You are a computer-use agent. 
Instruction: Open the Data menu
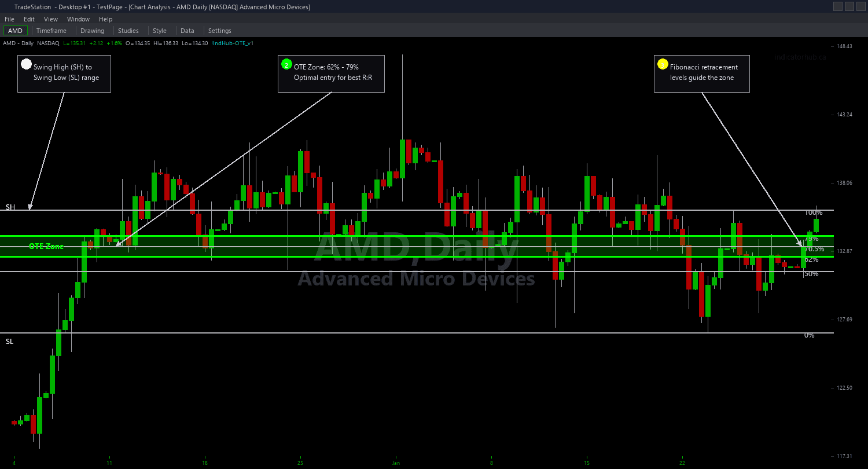pyautogui.click(x=187, y=31)
